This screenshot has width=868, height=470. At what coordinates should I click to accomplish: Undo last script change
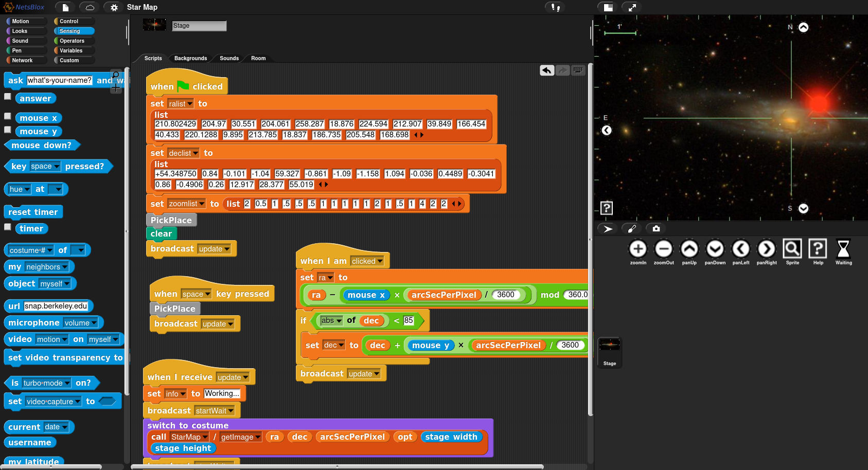point(547,70)
